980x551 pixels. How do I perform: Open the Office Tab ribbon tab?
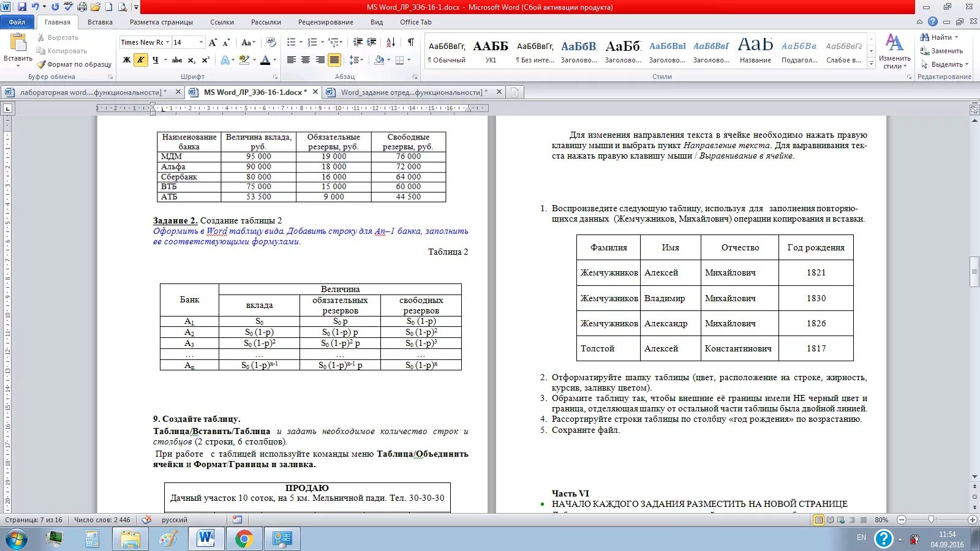[x=415, y=22]
